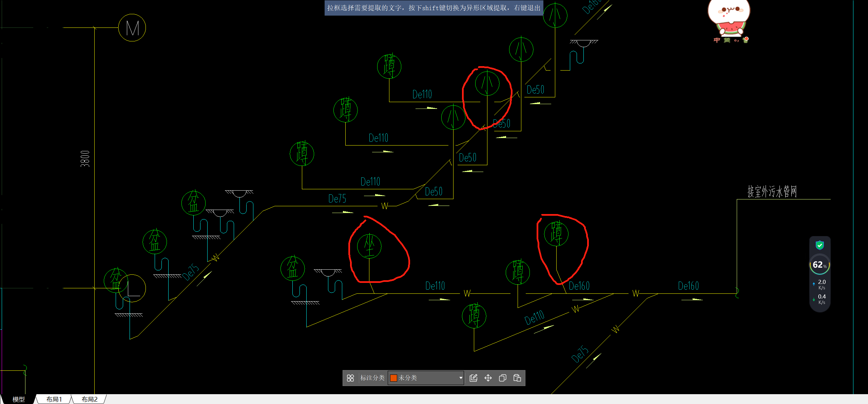Select the De160 label under 接室外污水管网

tap(688, 286)
